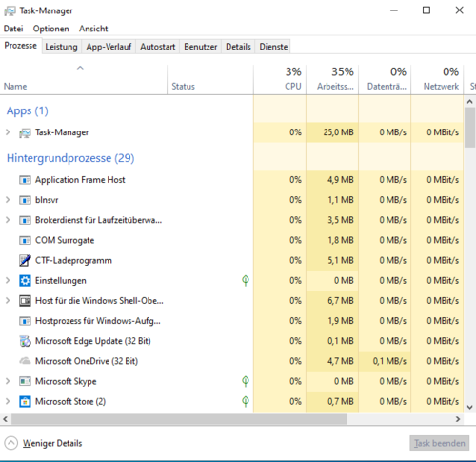Expand the Brokerdienst für Laufzeitüberwachung entry
The width and height of the screenshot is (476, 462).
tap(8, 220)
